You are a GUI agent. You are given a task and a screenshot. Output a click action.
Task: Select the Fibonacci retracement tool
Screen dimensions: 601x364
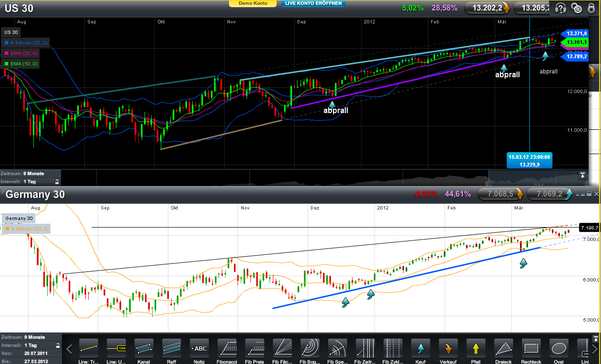227,348
